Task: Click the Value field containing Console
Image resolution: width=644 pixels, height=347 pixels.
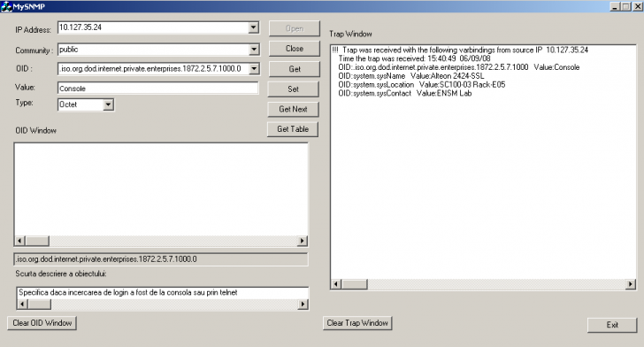Action: (158, 88)
